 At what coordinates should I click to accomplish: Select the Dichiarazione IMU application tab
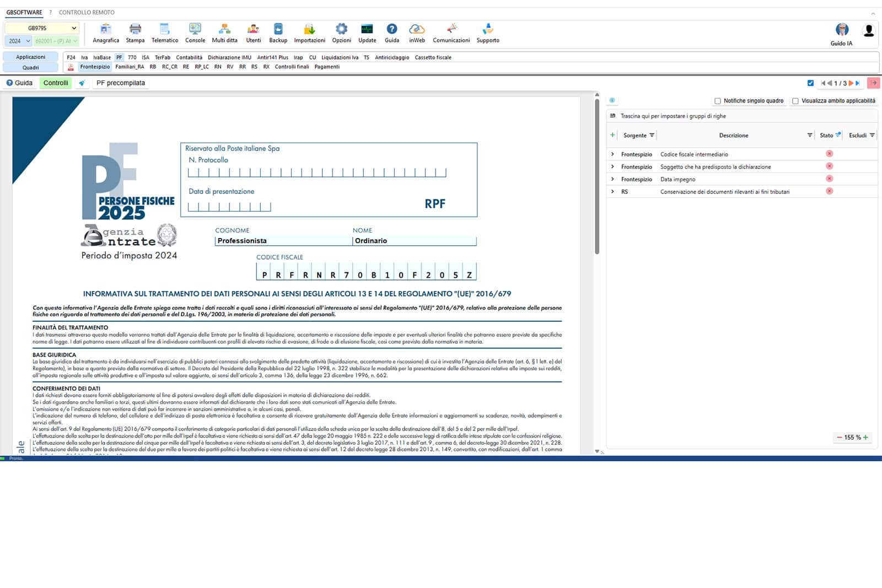coord(229,57)
